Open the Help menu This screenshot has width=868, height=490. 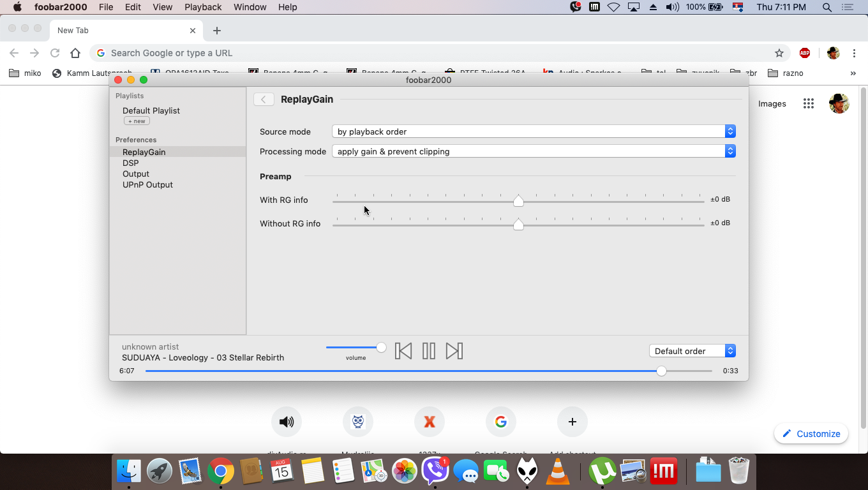click(x=288, y=7)
